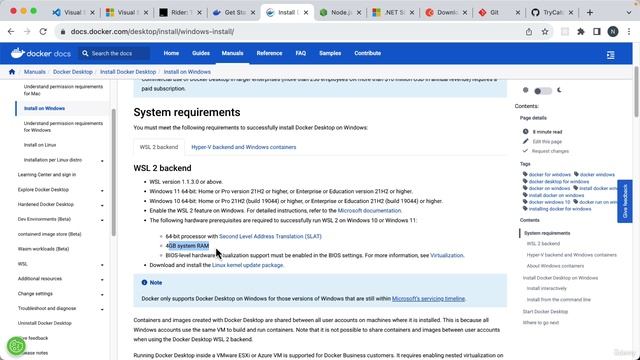Click the highlighted 4GB system RAM text

(x=187, y=246)
